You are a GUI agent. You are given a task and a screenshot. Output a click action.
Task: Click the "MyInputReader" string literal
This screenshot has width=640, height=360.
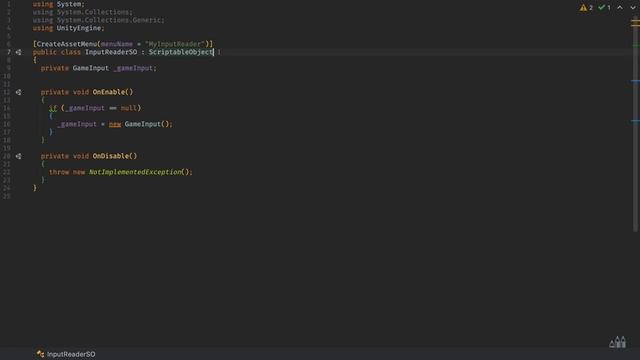click(x=174, y=44)
